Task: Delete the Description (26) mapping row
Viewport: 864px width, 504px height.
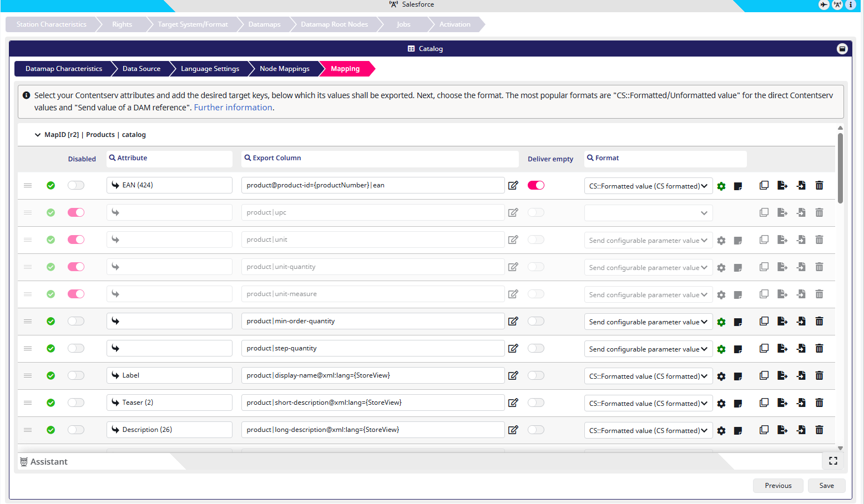Action: [x=819, y=430]
